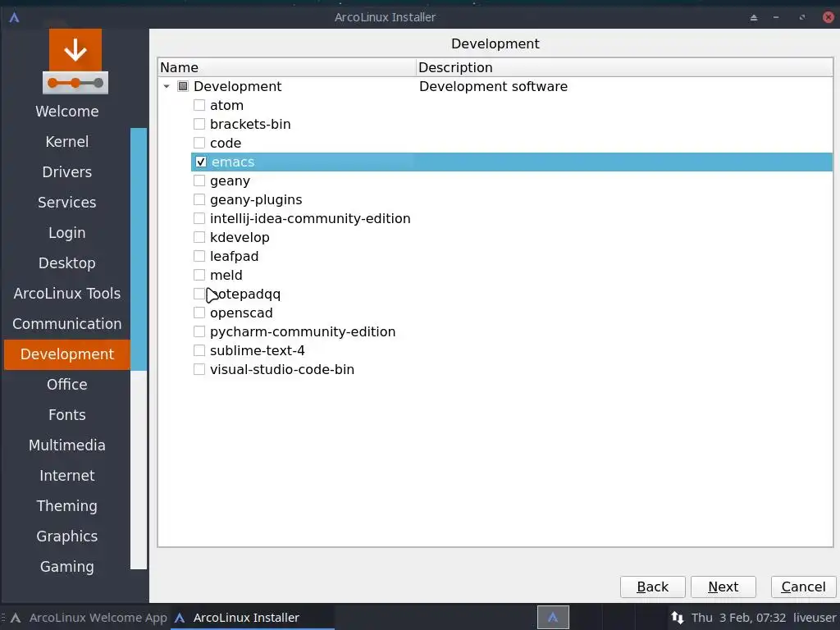Sort packages by Name column header
The height and width of the screenshot is (630, 840).
[287, 67]
